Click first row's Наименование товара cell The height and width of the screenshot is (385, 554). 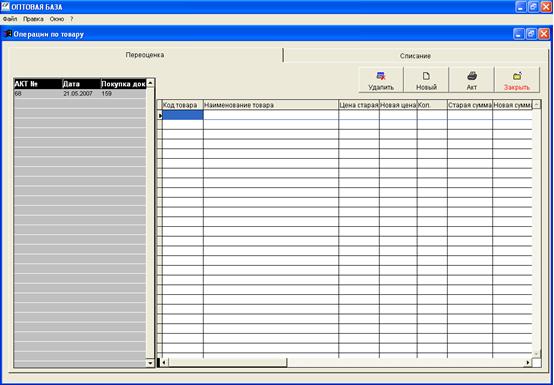[271, 115]
